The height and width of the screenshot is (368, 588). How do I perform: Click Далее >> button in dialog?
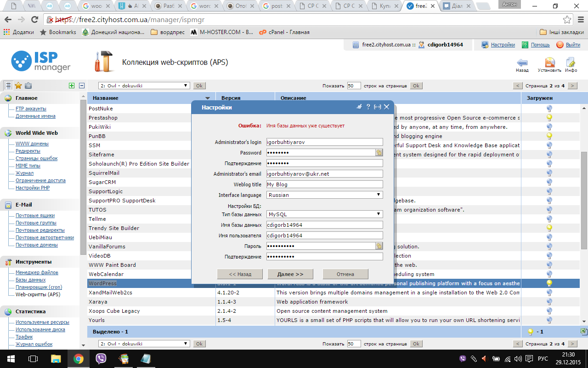tap(290, 274)
